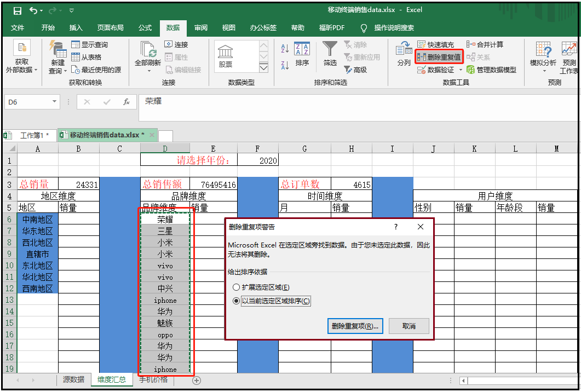Click the sort descending Z-A icon
The image size is (581, 392).
pyautogui.click(x=285, y=65)
